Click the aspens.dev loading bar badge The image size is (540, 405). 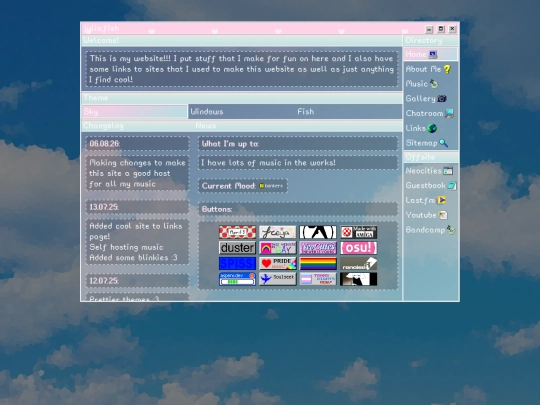pos(237,279)
